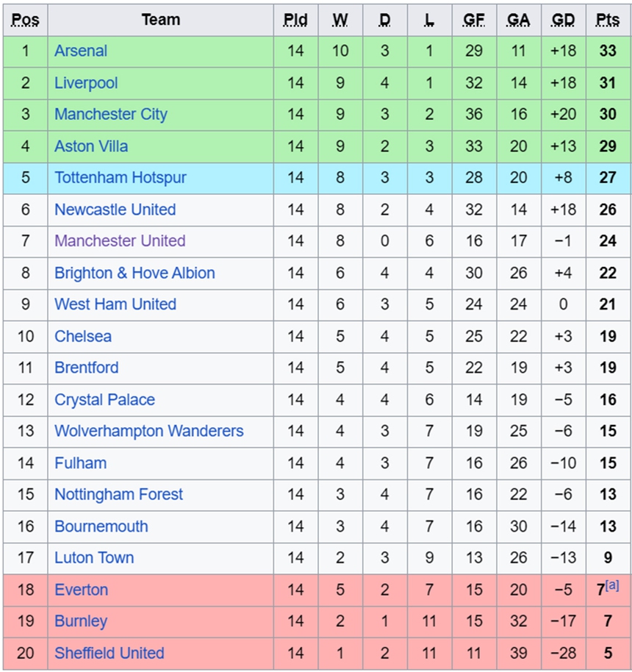632x672 pixels.
Task: Open the Sheffield United link
Action: coord(109,653)
